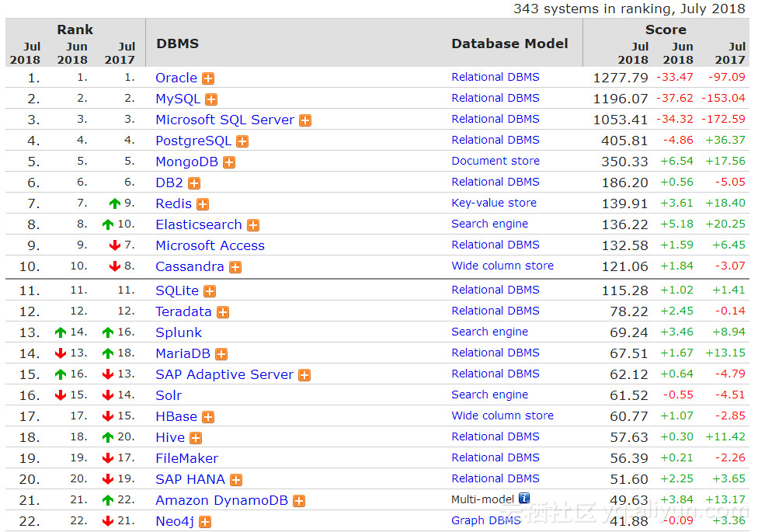Click Key-value store in the Redis row
The width and height of the screenshot is (758, 532).
[494, 203]
